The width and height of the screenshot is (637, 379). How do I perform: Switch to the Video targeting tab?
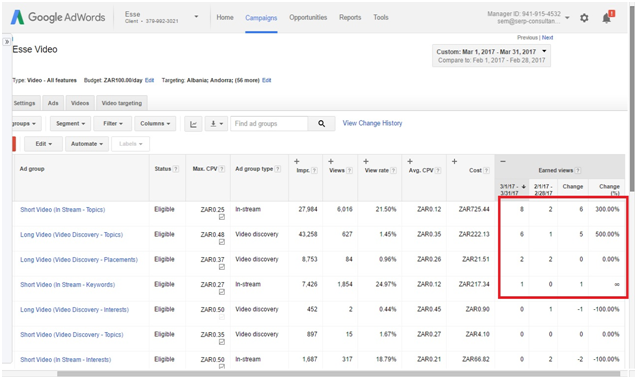tap(122, 103)
